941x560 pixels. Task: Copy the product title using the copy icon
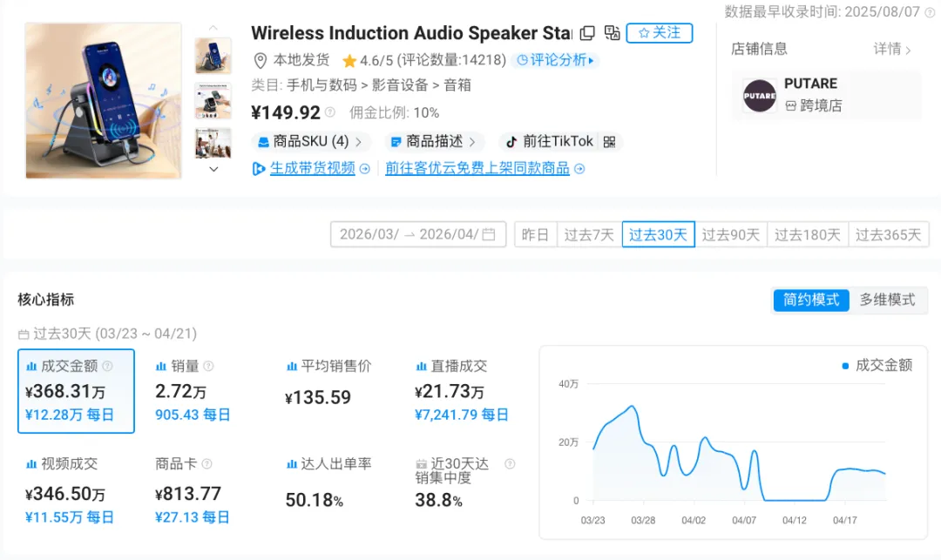(588, 31)
